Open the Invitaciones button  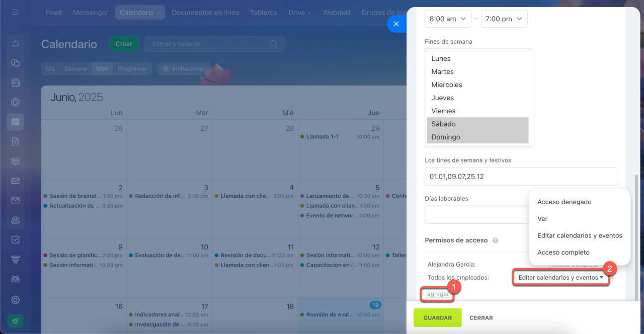[184, 68]
